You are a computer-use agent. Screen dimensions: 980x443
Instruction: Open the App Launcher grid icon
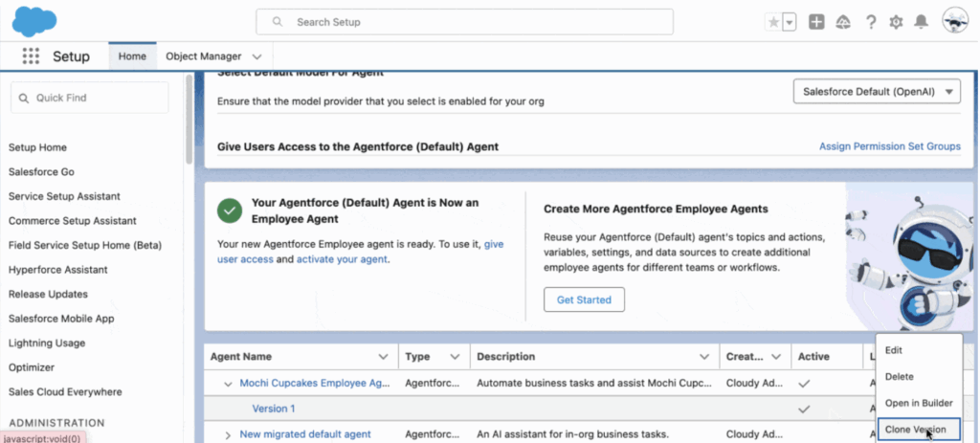pyautogui.click(x=31, y=56)
